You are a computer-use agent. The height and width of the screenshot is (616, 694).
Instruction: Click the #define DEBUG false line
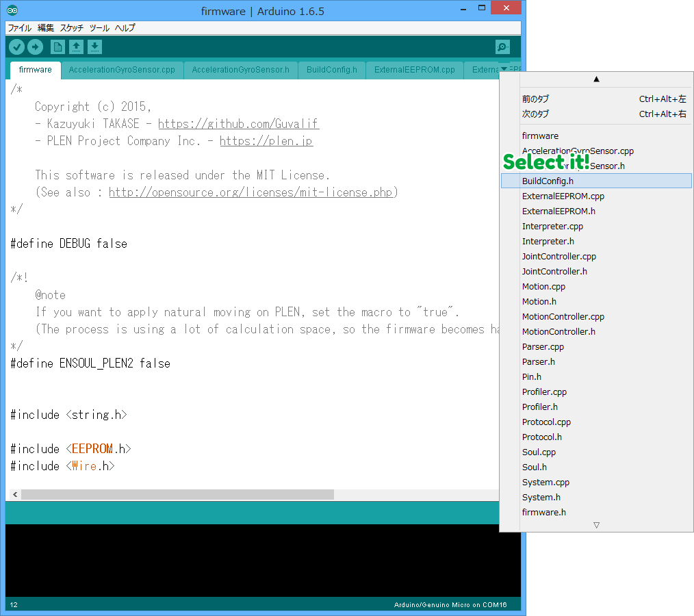(x=69, y=244)
